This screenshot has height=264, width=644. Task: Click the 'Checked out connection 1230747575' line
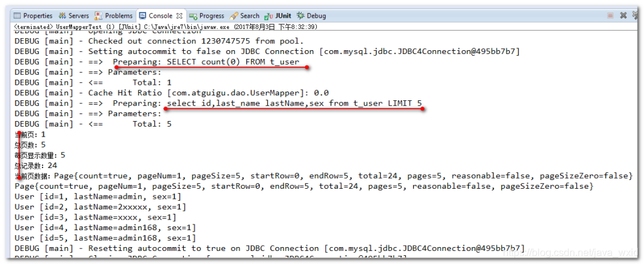pyautogui.click(x=159, y=41)
